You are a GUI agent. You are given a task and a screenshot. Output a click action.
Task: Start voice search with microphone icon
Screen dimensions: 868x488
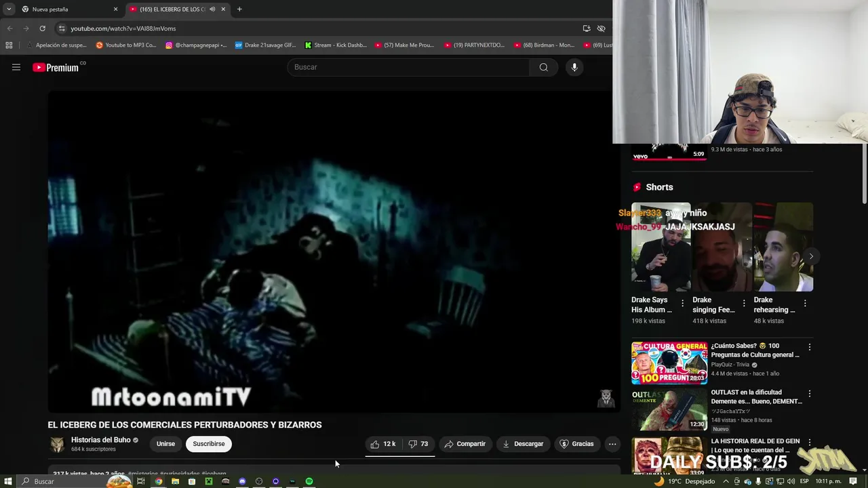pyautogui.click(x=574, y=67)
